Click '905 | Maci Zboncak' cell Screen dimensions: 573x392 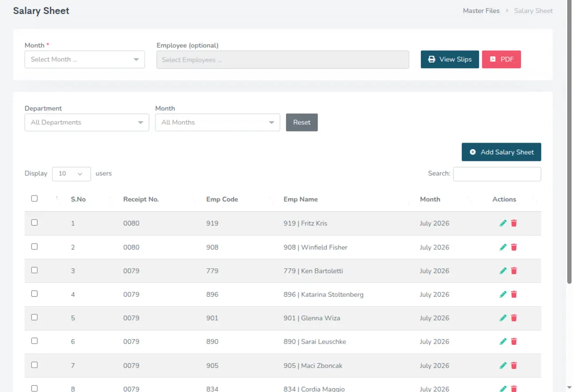(x=313, y=365)
